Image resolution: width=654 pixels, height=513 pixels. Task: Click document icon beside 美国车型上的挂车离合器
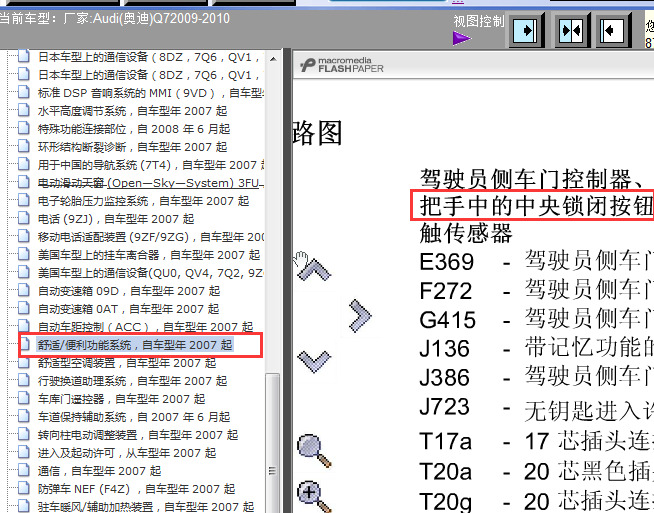(x=24, y=254)
